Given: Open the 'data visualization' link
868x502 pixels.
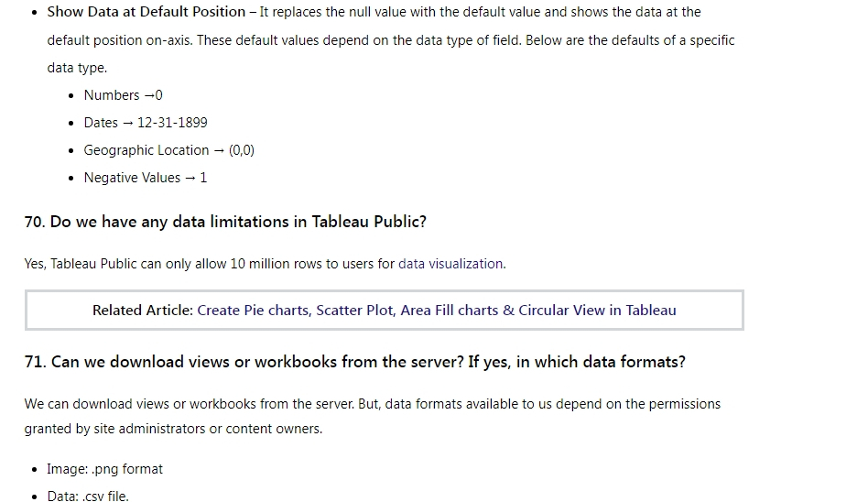Looking at the screenshot, I should tap(450, 264).
